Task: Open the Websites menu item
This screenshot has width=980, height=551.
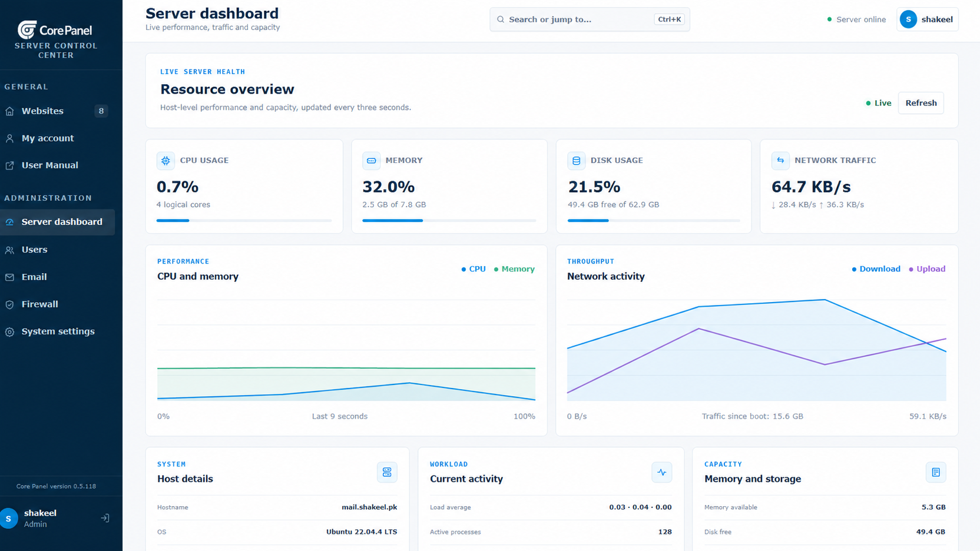Action: point(57,111)
